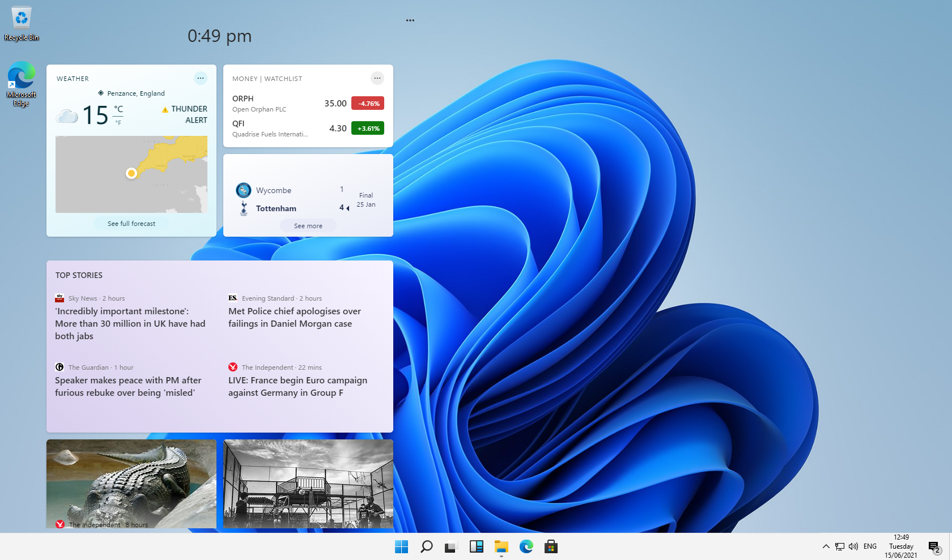
Task: Open File Explorer from the taskbar
Action: pyautogui.click(x=501, y=546)
